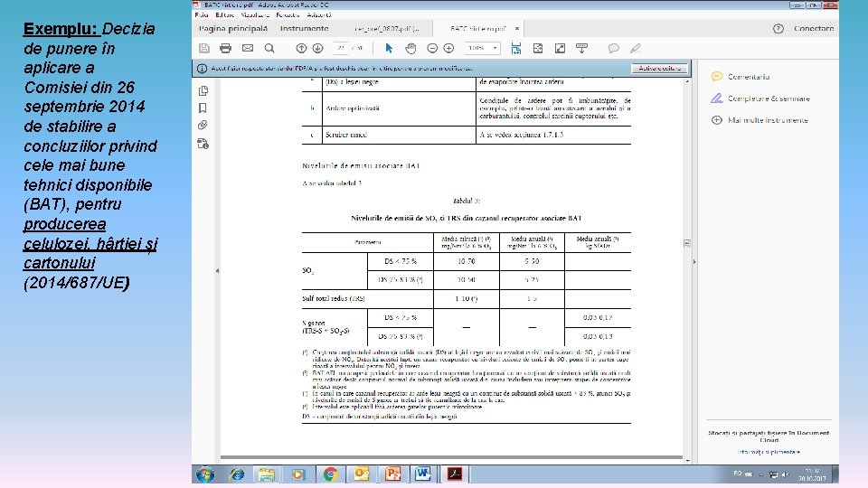Collapse the right tools pane arrow
868x488 pixels.
693,262
